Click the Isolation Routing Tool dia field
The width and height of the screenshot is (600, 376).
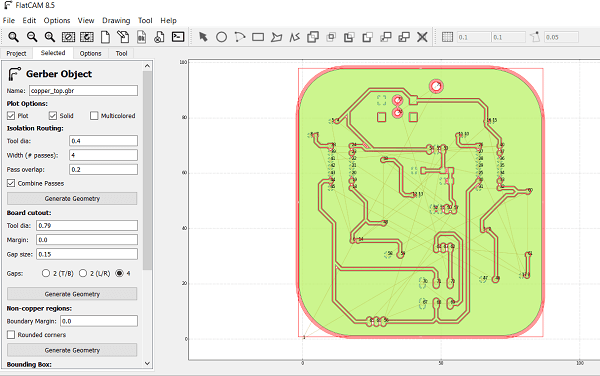[103, 141]
